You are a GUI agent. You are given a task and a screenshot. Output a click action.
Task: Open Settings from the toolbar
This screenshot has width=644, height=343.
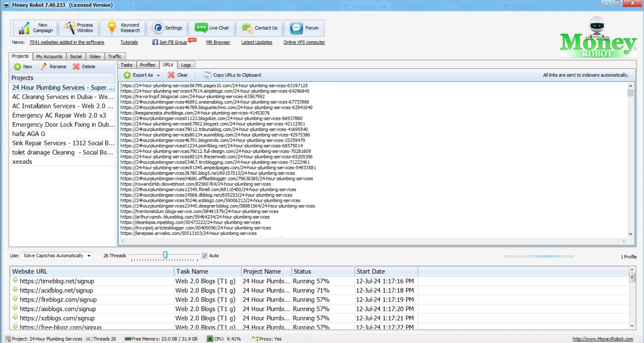(x=167, y=28)
